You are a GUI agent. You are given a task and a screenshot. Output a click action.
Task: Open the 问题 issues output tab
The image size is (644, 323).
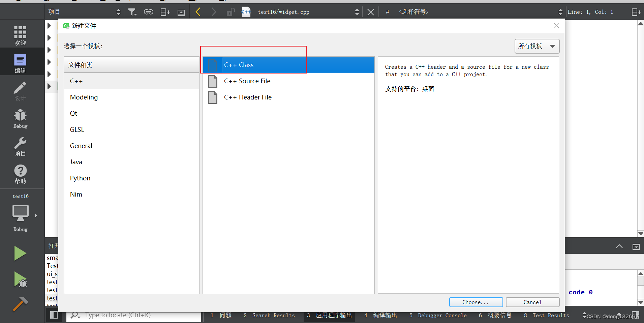[x=221, y=316]
